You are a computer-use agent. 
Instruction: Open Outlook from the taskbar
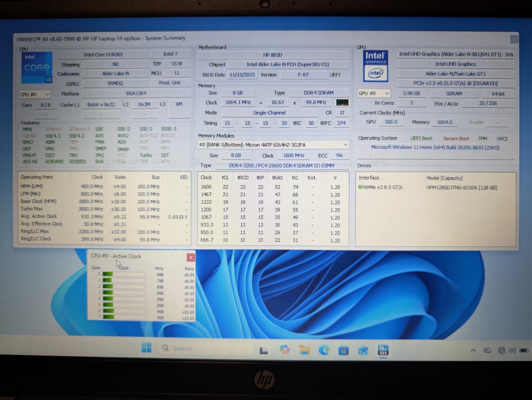pyautogui.click(x=363, y=350)
